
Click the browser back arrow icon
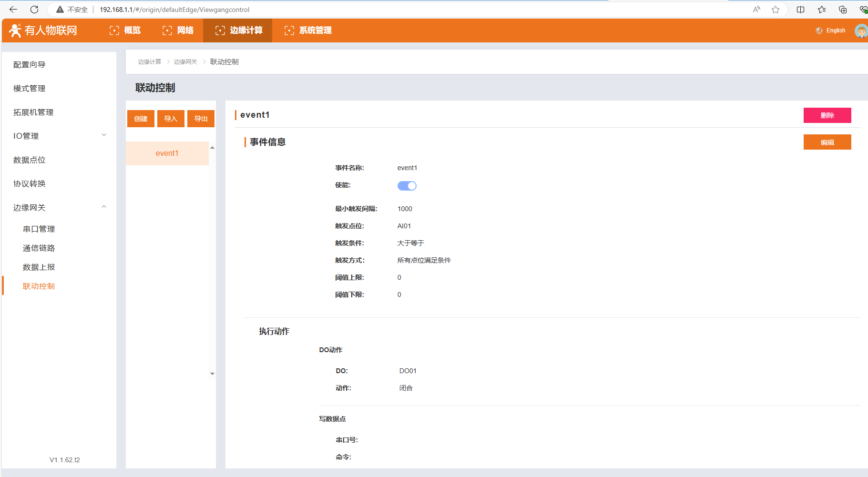(13, 10)
